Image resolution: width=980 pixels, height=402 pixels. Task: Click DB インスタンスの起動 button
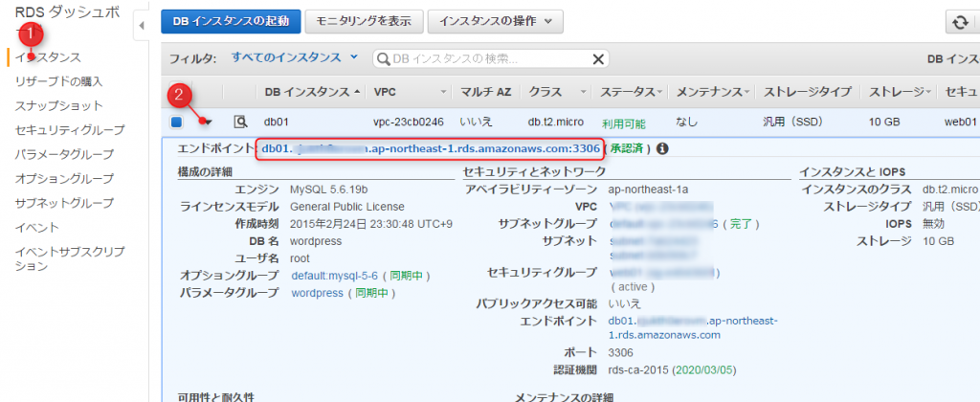231,21
